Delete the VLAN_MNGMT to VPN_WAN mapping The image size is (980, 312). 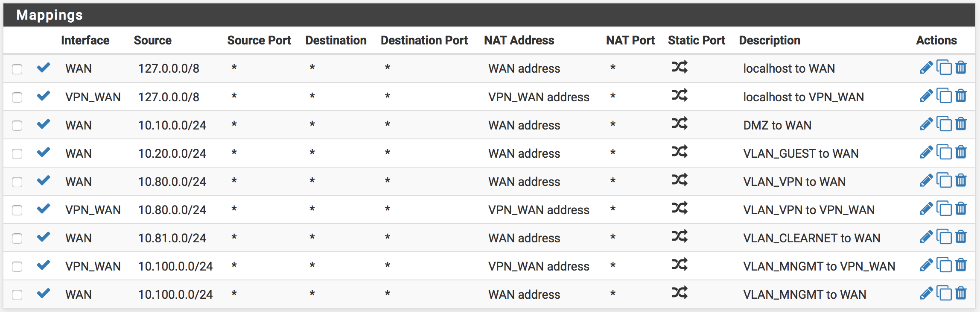[x=961, y=265]
